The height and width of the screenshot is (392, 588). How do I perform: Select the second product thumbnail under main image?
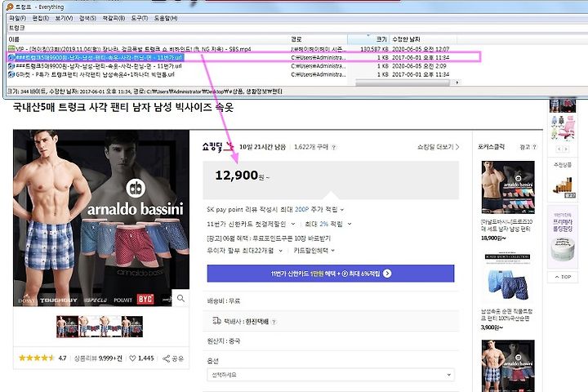tap(89, 327)
